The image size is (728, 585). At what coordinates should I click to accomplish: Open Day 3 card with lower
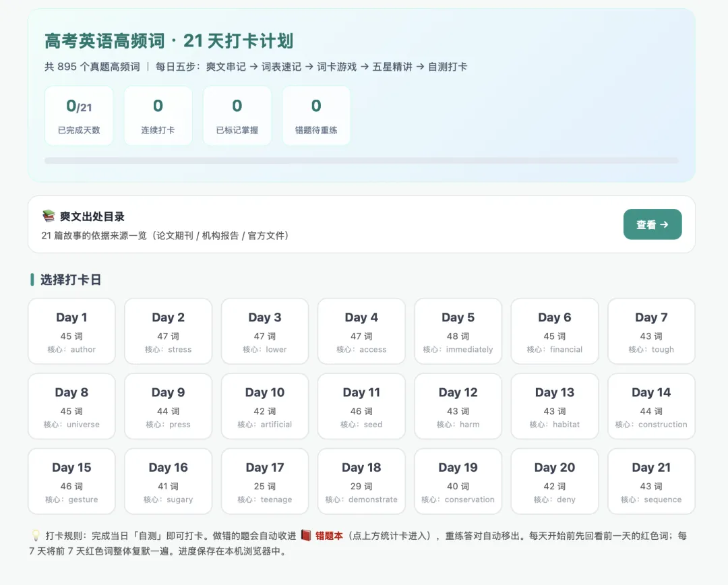point(265,331)
